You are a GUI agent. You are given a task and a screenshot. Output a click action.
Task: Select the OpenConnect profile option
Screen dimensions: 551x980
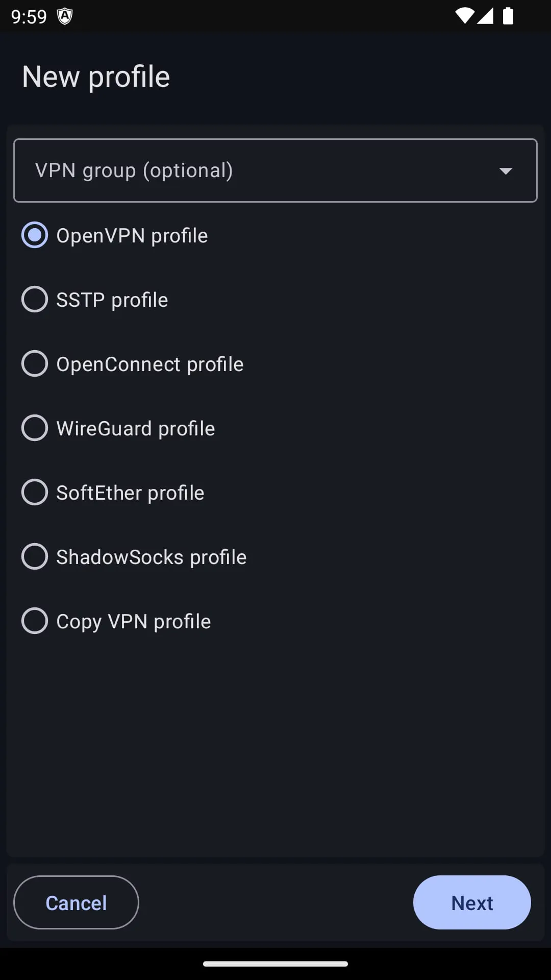pos(149,363)
